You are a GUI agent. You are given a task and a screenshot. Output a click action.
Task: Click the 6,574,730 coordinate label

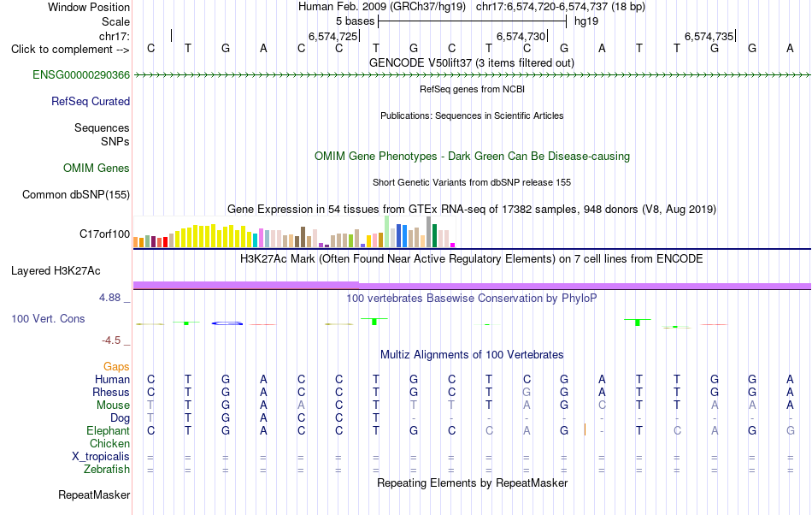(521, 37)
